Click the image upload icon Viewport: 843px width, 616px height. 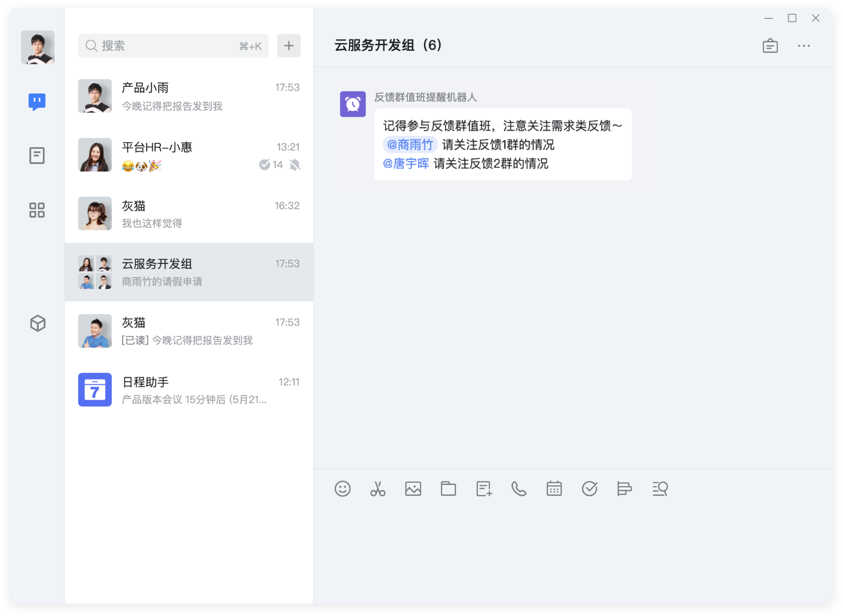click(413, 489)
